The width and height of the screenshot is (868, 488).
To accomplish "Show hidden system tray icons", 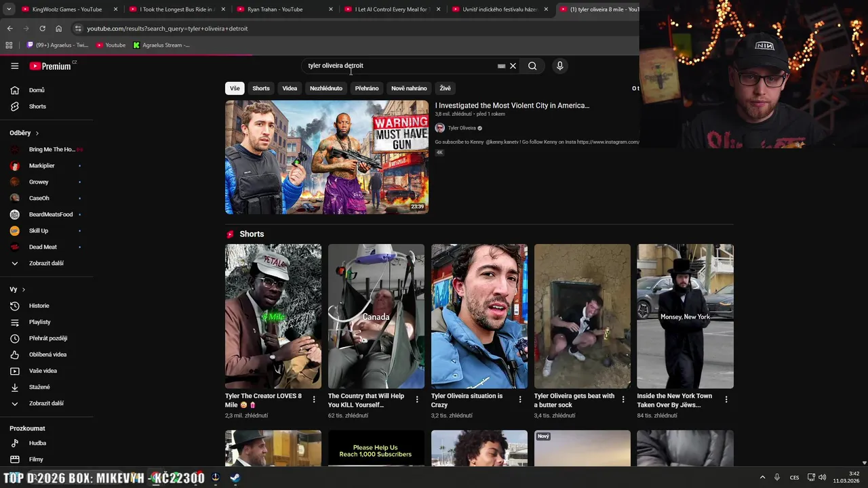I will click(x=762, y=478).
